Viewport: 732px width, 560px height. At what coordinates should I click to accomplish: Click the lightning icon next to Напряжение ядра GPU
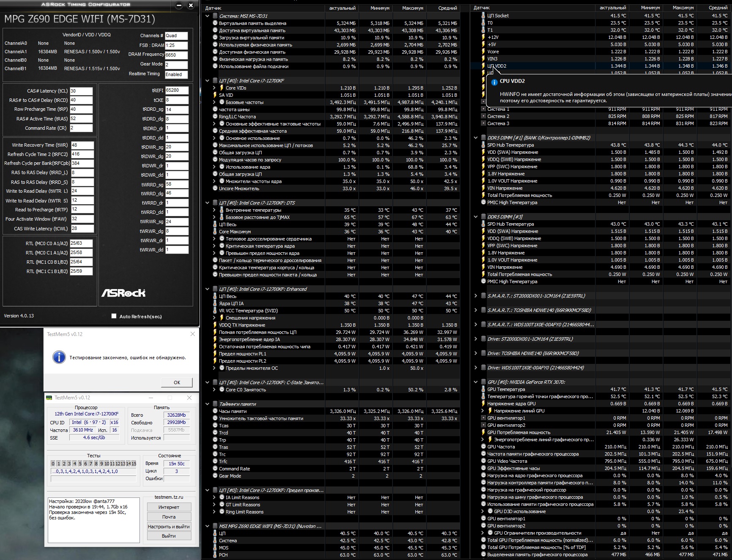(483, 404)
